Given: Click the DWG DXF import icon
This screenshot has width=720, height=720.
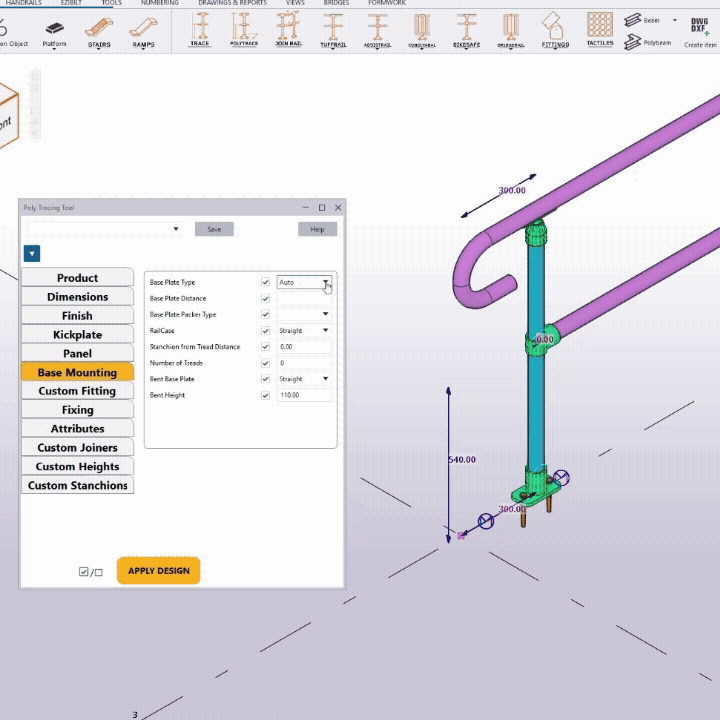Looking at the screenshot, I should click(x=699, y=26).
